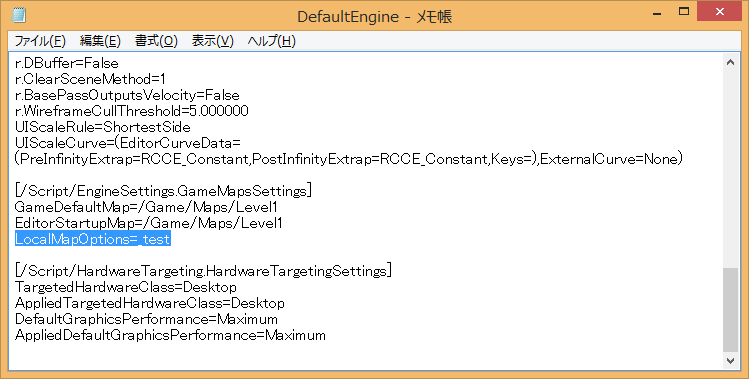
Task: Click the TargetedHardwareClass=Desktop line
Action: point(126,287)
